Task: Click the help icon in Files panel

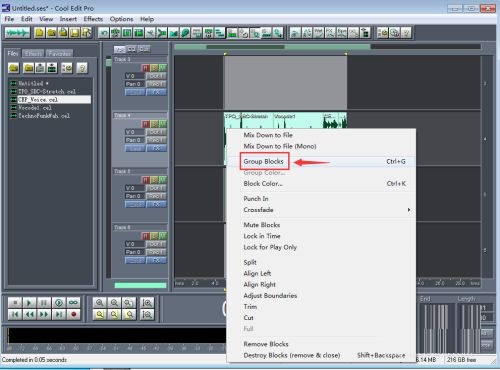Action: [82, 68]
